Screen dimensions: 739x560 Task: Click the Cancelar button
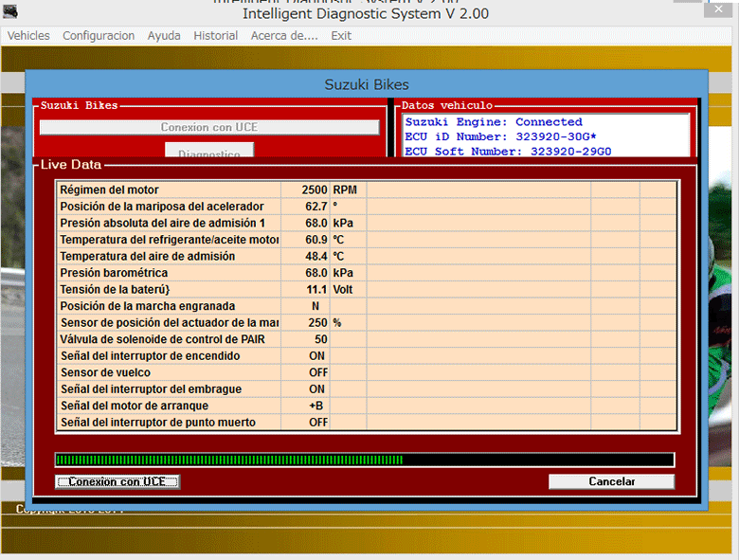tap(612, 481)
